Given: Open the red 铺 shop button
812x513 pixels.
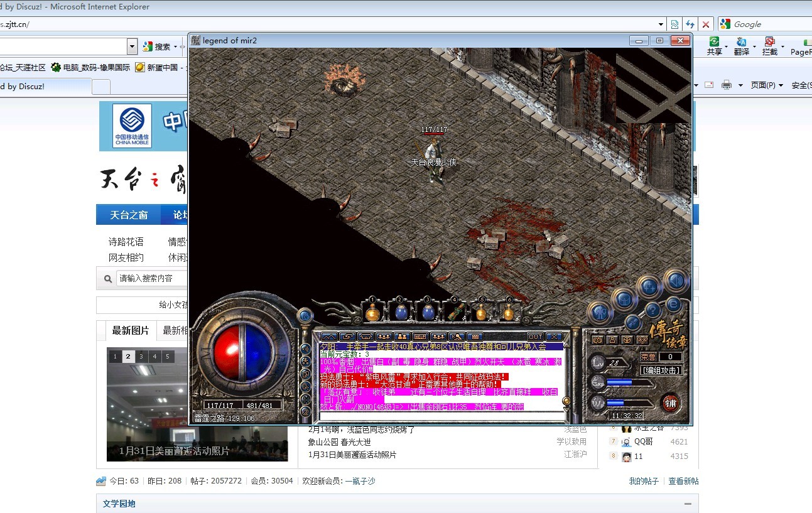Looking at the screenshot, I should tap(671, 402).
